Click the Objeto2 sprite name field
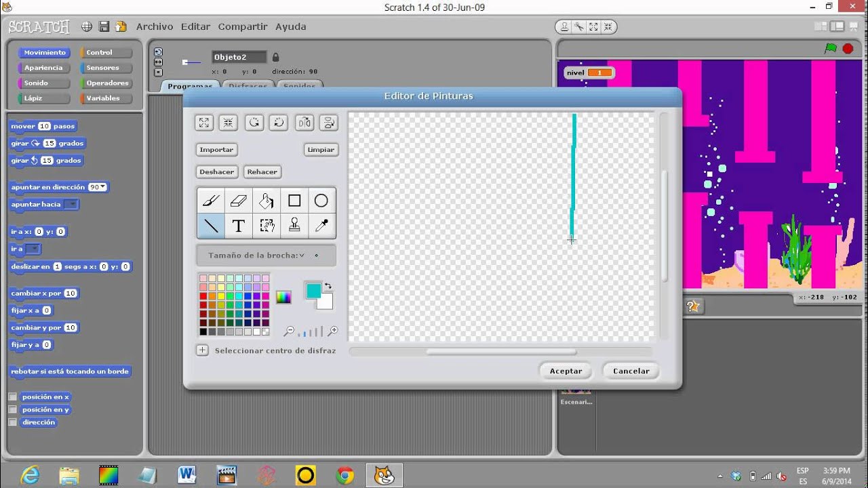 coord(239,58)
